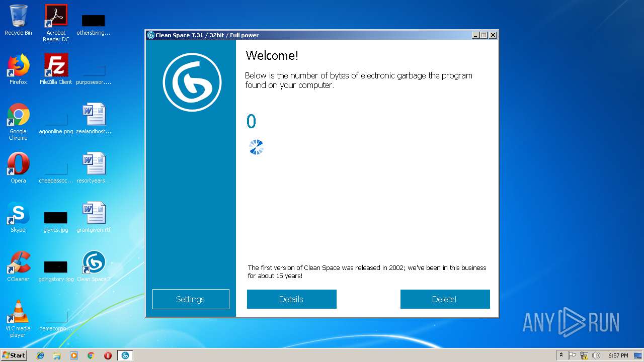Select the cheapassoc desktop file

pos(56,173)
